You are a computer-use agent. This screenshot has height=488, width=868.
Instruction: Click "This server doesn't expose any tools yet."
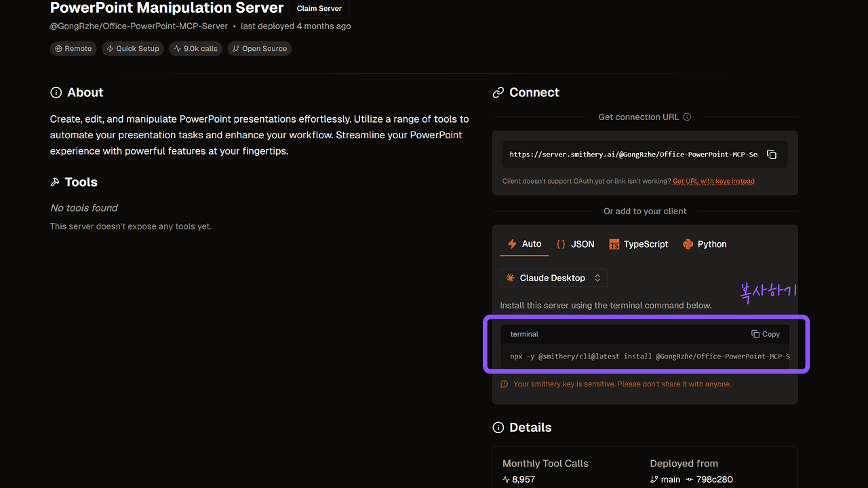(131, 226)
